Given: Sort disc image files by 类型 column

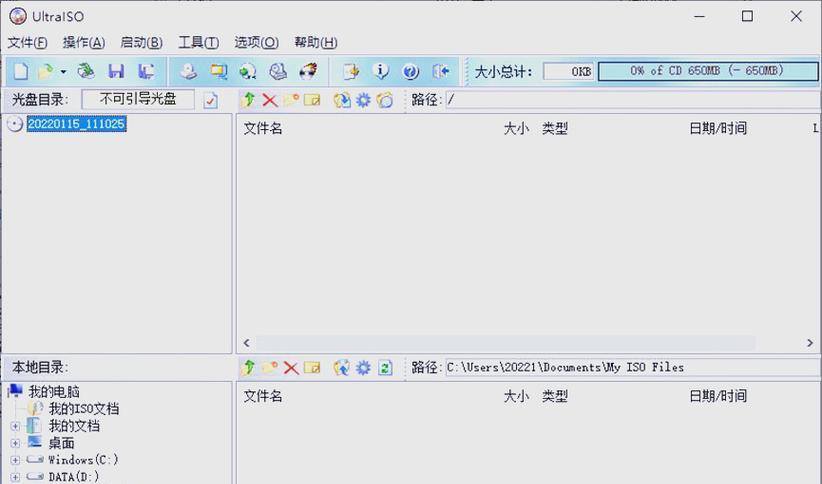Looking at the screenshot, I should coord(555,128).
